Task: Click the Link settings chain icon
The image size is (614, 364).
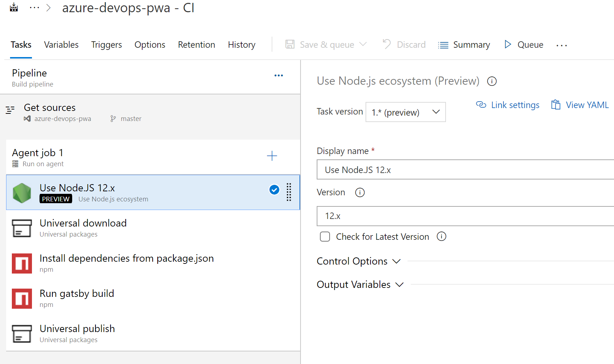Action: (481, 104)
